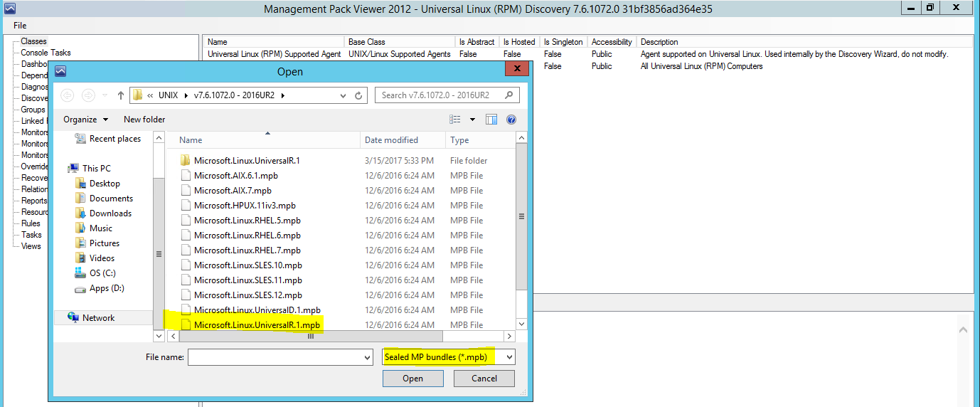Click the Forward navigation arrow in Open dialog
Image resolution: width=980 pixels, height=407 pixels.
point(88,95)
